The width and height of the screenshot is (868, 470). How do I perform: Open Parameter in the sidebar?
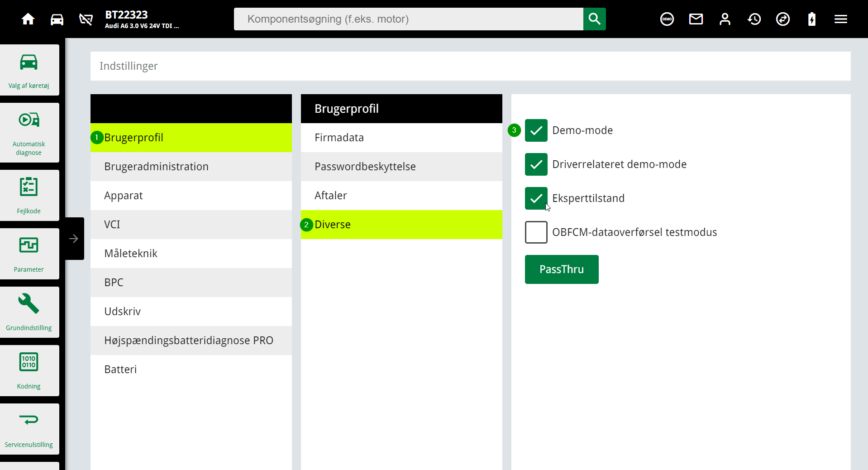29,254
